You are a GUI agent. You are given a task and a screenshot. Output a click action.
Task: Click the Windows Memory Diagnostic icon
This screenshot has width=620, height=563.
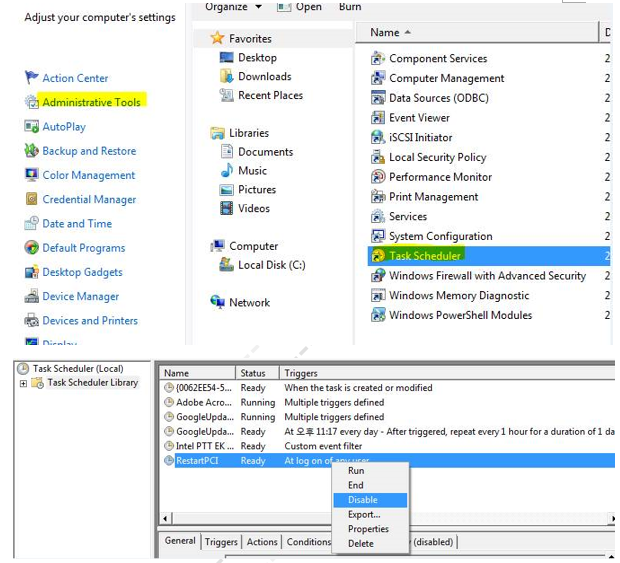point(378,296)
